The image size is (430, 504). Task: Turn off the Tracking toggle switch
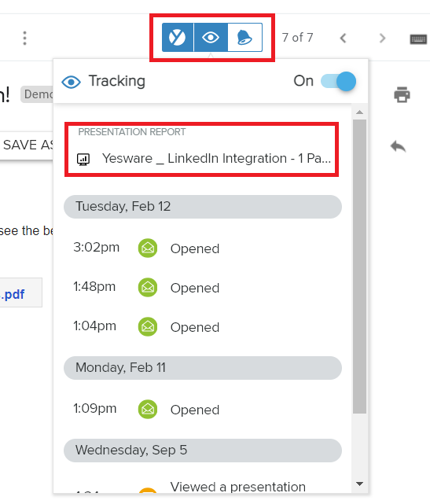tap(338, 81)
